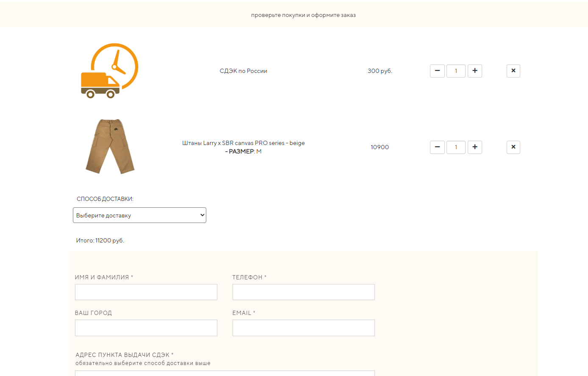Screen dimensions: 588x376
Task: Click the 300 руб. price text
Action: pyautogui.click(x=380, y=71)
